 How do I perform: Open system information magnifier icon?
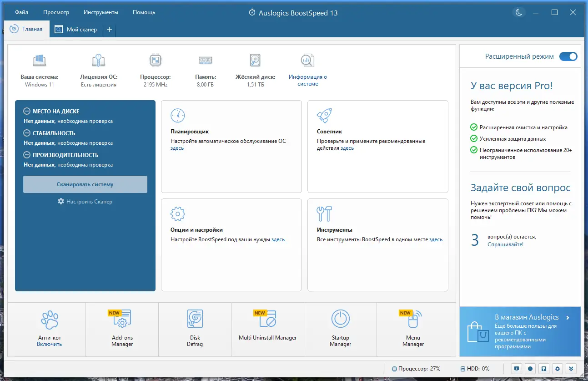point(307,61)
